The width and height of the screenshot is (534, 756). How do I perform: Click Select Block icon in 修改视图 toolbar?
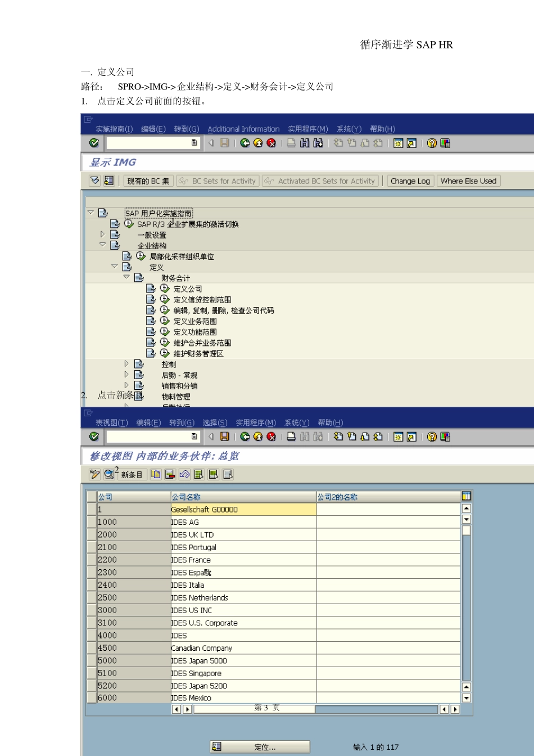click(x=214, y=474)
